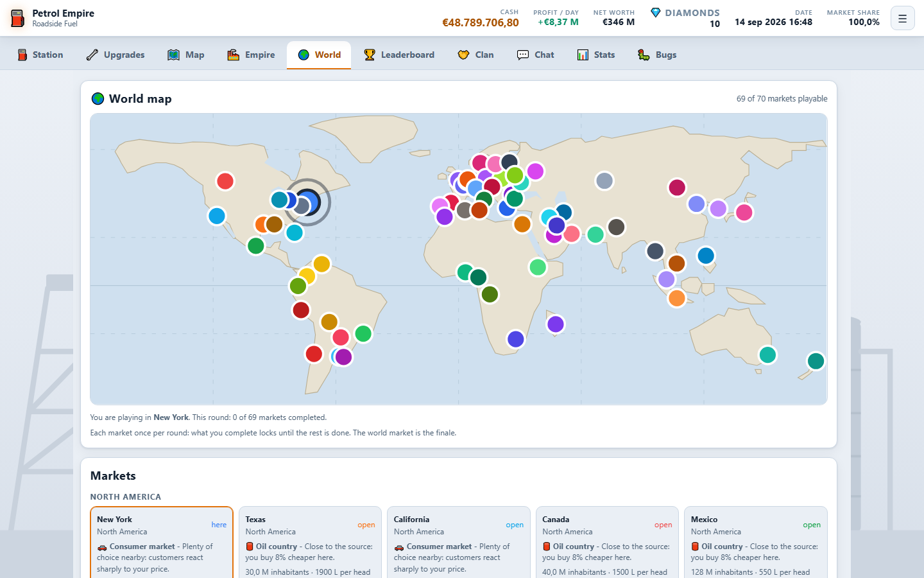Image resolution: width=924 pixels, height=578 pixels.
Task: Click the speech bubble Chat icon
Action: 523,55
